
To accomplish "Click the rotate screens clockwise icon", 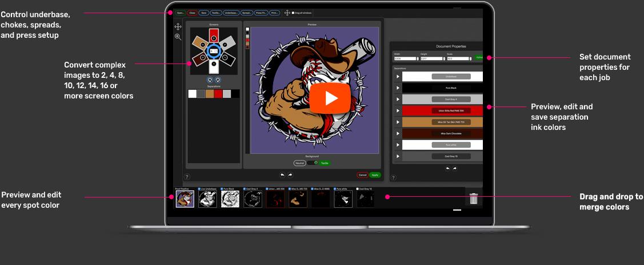I will (218, 80).
